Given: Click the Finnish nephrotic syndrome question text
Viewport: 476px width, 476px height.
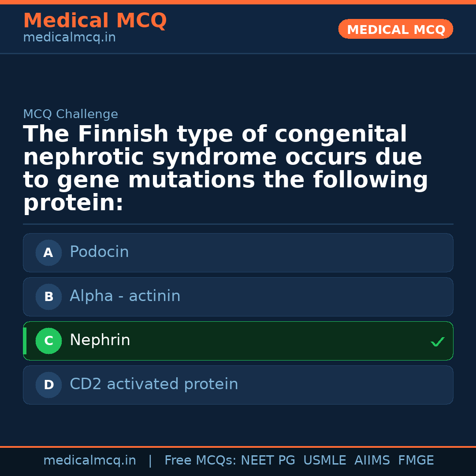Looking at the screenshot, I should pyautogui.click(x=225, y=168).
